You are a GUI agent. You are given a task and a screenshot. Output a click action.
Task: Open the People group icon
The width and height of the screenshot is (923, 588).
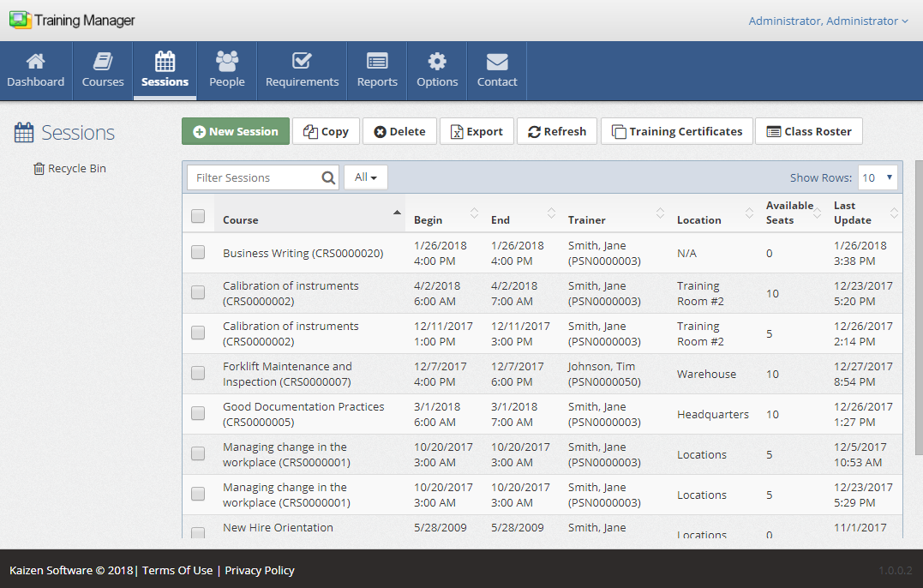tap(227, 61)
